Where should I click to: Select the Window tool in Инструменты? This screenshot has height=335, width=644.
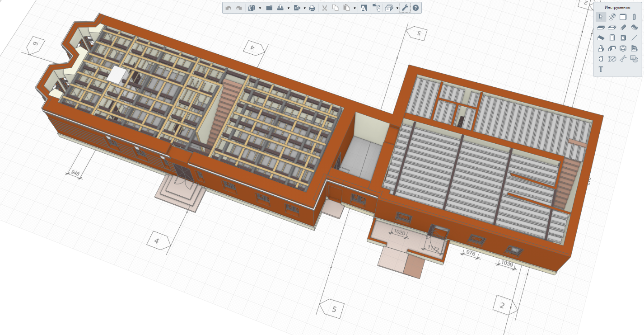(x=623, y=38)
